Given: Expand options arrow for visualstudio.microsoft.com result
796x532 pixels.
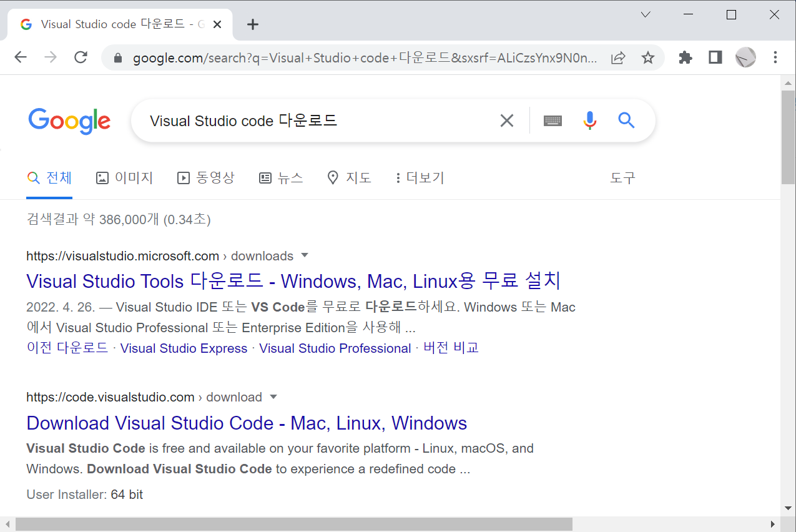Looking at the screenshot, I should click(x=305, y=255).
